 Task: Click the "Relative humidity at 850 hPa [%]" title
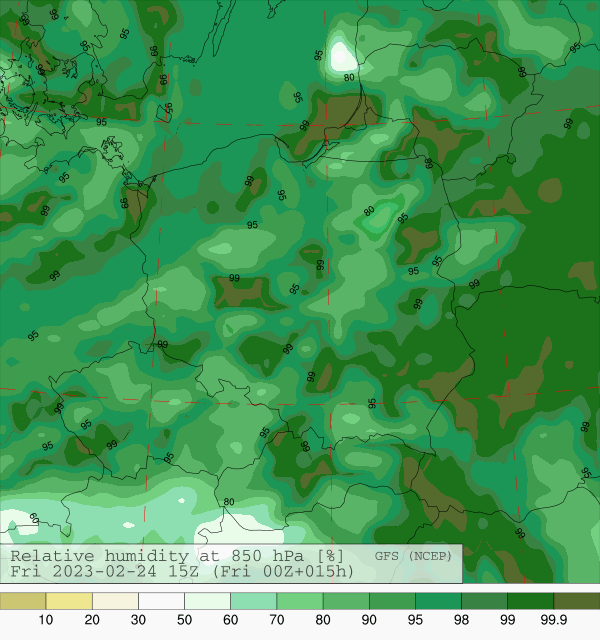[x=177, y=556]
